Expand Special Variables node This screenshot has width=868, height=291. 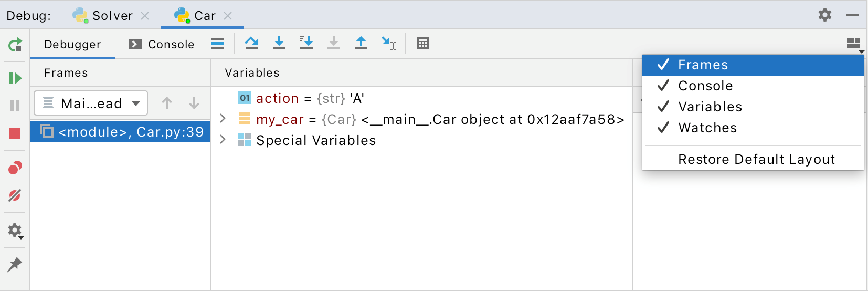pyautogui.click(x=223, y=140)
